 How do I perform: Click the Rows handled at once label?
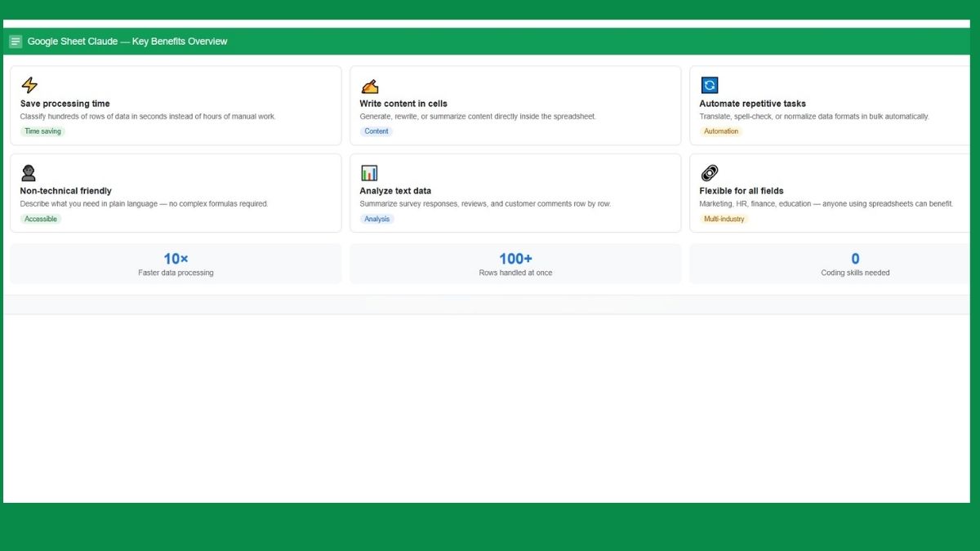point(515,273)
